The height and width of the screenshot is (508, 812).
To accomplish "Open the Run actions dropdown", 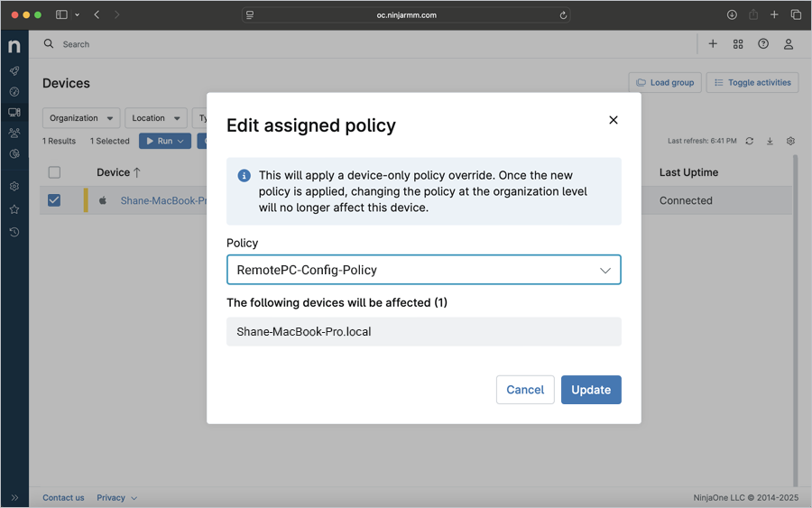I will [x=164, y=141].
